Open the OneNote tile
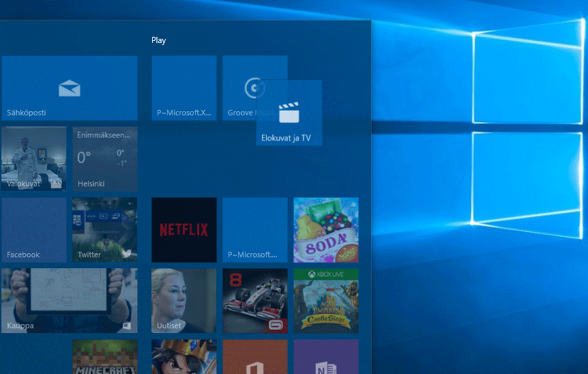The height and width of the screenshot is (374, 588). click(326, 357)
